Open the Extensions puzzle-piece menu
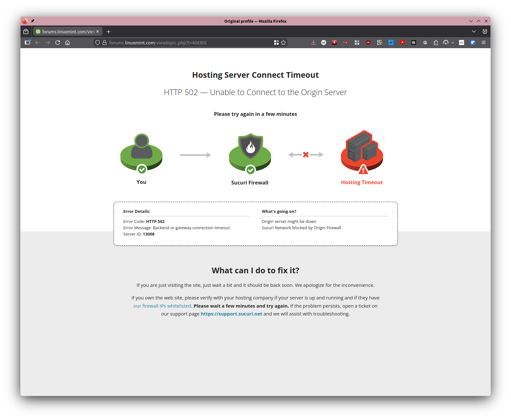 (436, 43)
